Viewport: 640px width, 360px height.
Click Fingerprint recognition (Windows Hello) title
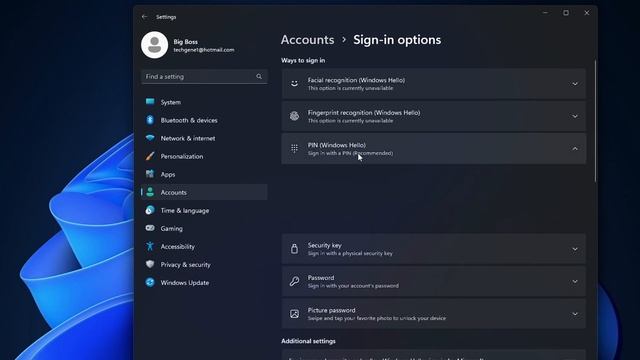[364, 113]
